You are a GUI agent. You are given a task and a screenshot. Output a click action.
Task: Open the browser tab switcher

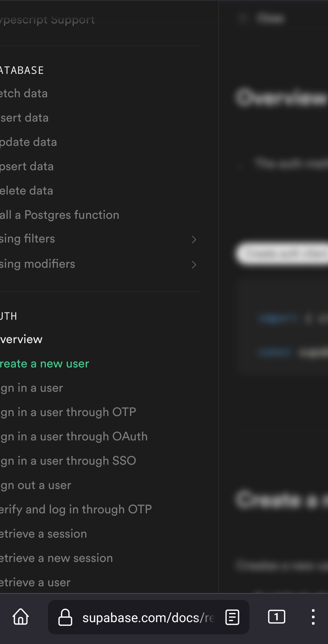276,618
